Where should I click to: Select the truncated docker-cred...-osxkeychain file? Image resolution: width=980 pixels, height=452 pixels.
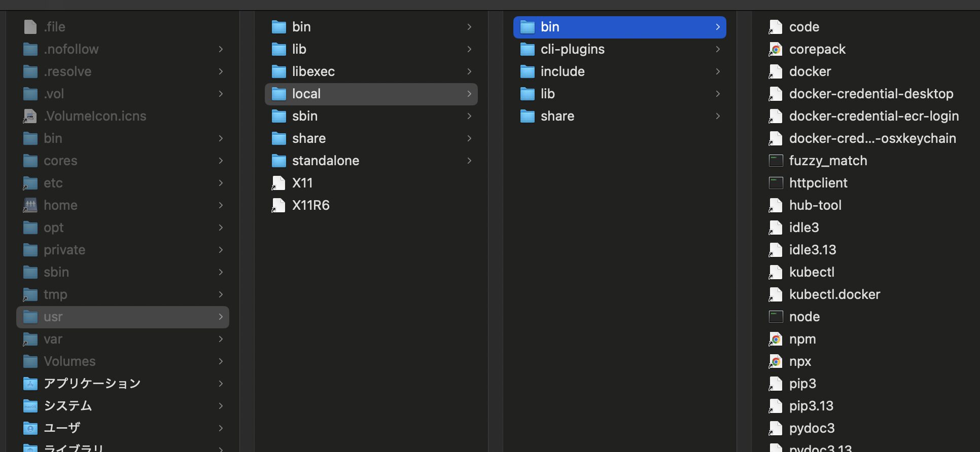click(872, 138)
